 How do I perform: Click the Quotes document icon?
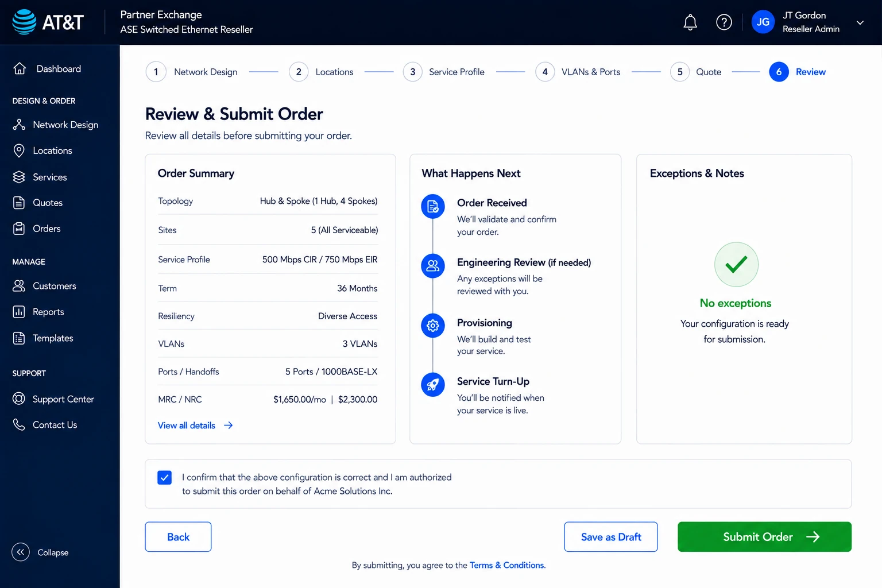click(x=19, y=203)
